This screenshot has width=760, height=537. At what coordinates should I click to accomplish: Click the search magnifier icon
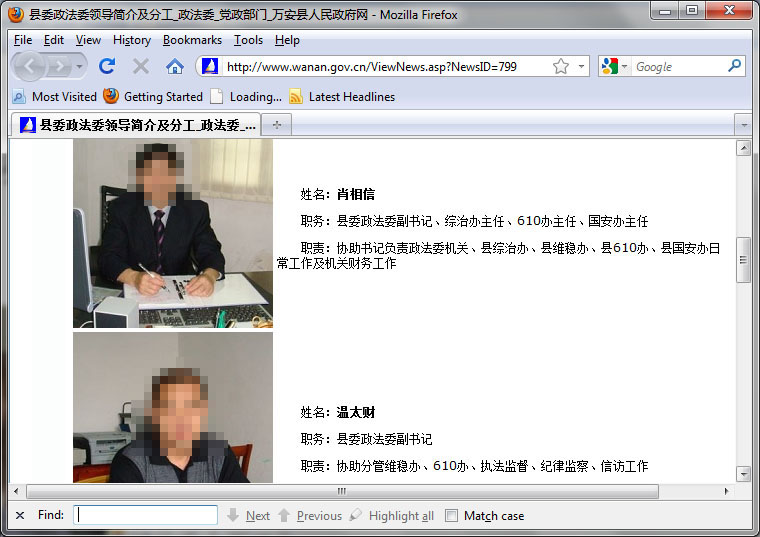(x=735, y=66)
